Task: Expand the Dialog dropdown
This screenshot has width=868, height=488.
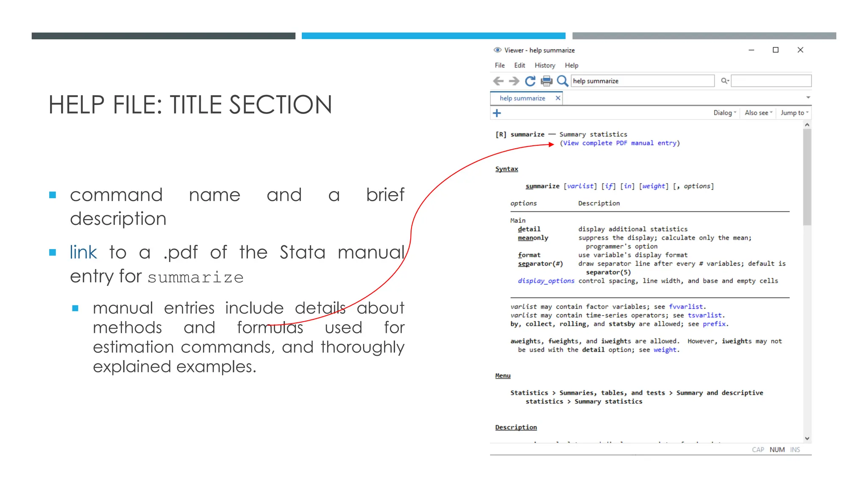Action: pos(724,113)
